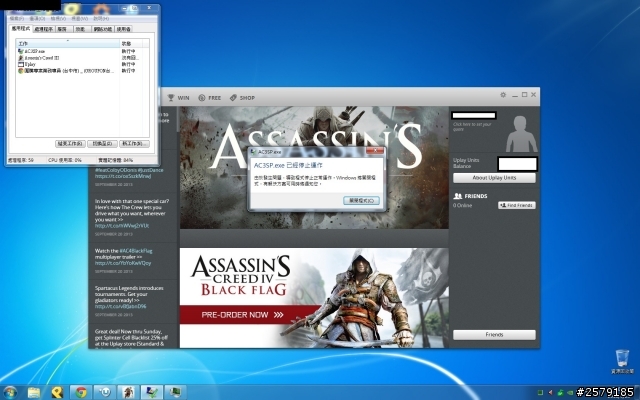Open the Assassin's Creed IV Black Flag banner
Image resolution: width=640 pixels, height=400 pixels.
click(314, 298)
